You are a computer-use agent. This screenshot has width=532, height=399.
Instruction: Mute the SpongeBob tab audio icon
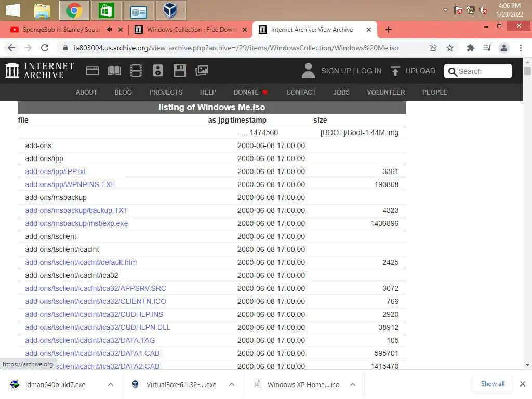(x=109, y=30)
